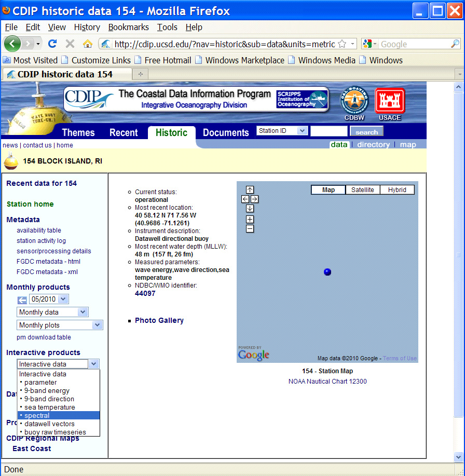Screen dimensions: 465x476
Task: Click into the Google search box
Action: [415, 44]
